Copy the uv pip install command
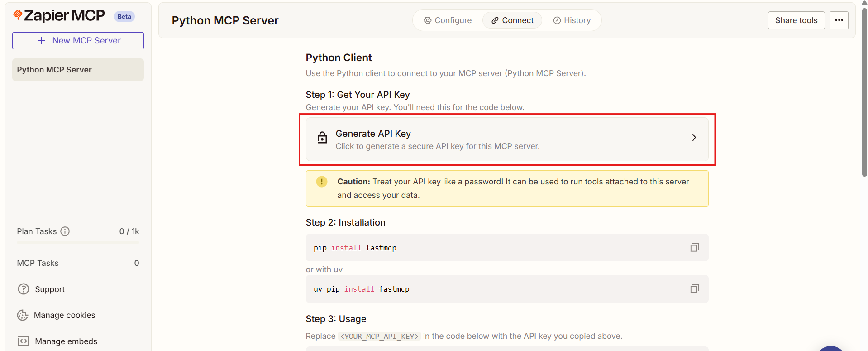 (694, 288)
